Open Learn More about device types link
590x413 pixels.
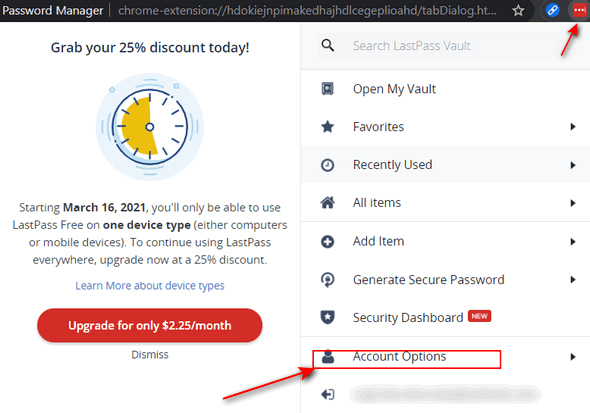pos(150,285)
